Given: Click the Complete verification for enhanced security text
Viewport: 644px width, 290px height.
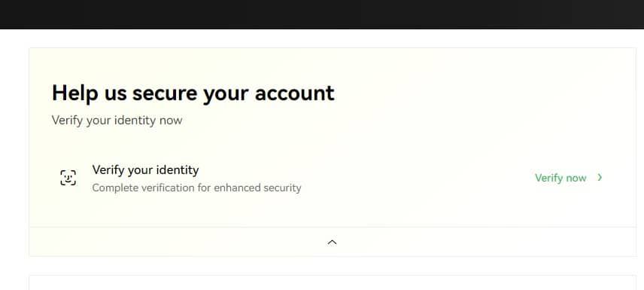Looking at the screenshot, I should click(196, 188).
